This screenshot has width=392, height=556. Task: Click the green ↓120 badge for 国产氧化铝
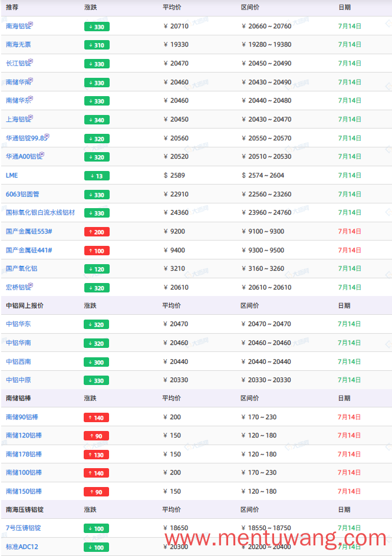97,269
